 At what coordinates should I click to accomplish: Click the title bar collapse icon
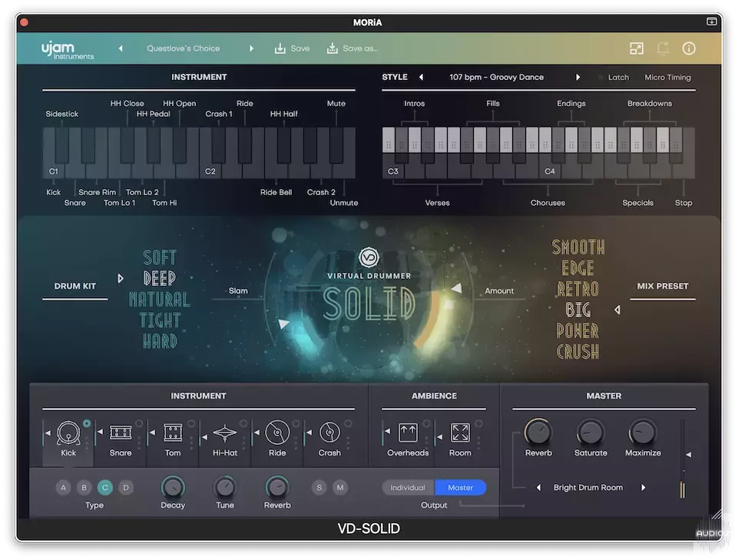coord(712,22)
